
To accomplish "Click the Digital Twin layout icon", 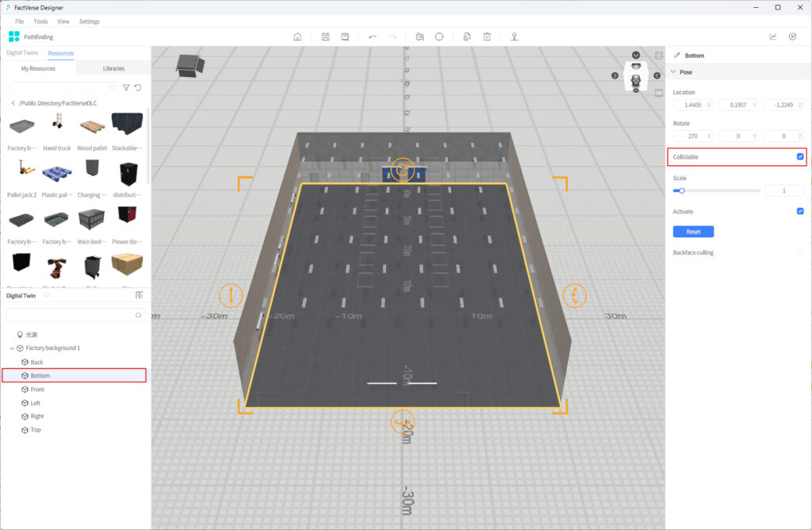I will (139, 295).
